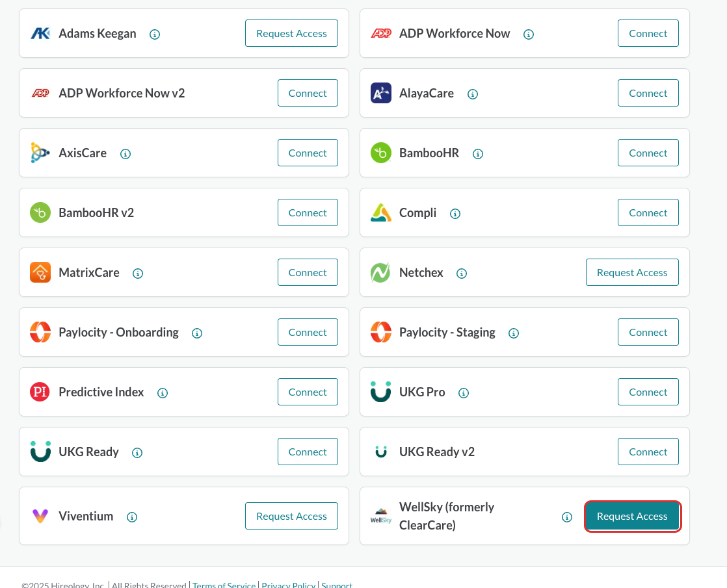Screen dimensions: 727x588
Task: Connect UKG Ready v2
Action: pyautogui.click(x=648, y=452)
